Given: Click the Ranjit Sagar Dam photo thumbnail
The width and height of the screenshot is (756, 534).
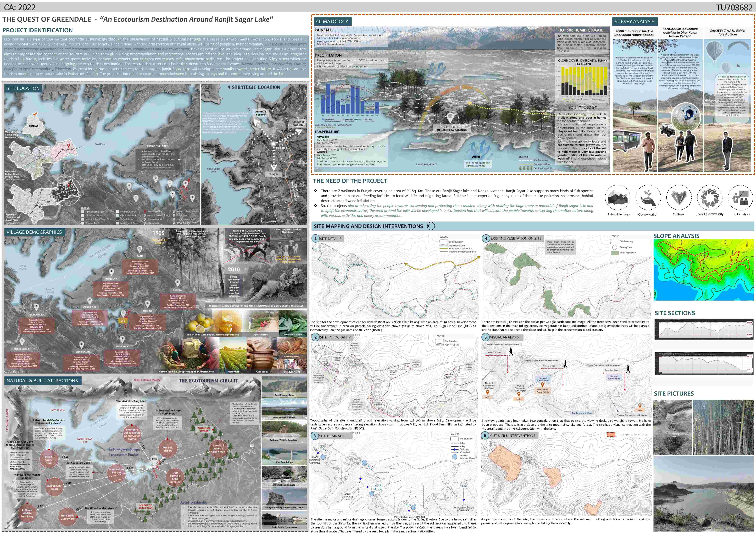Looking at the screenshot, I should pos(284,385).
